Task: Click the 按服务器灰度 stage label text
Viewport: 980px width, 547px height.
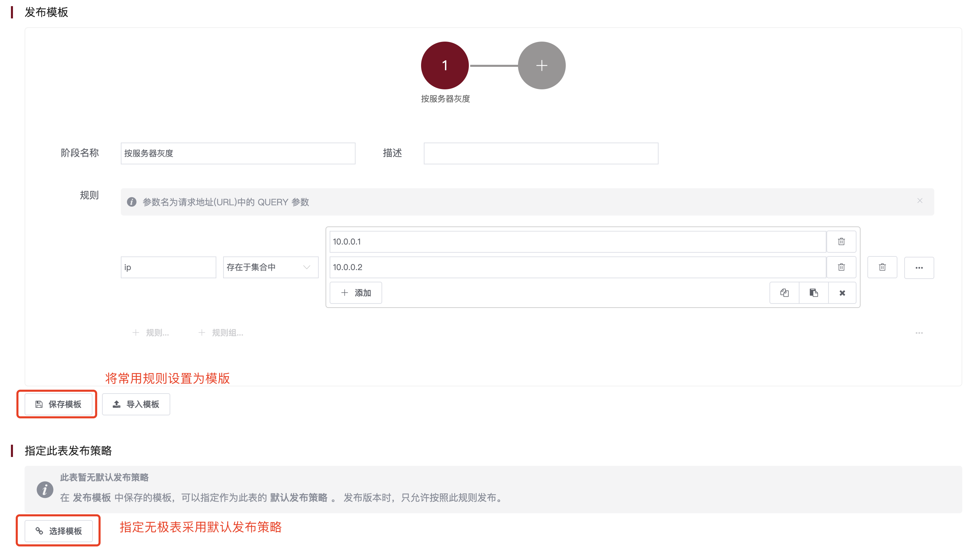Action: [445, 99]
